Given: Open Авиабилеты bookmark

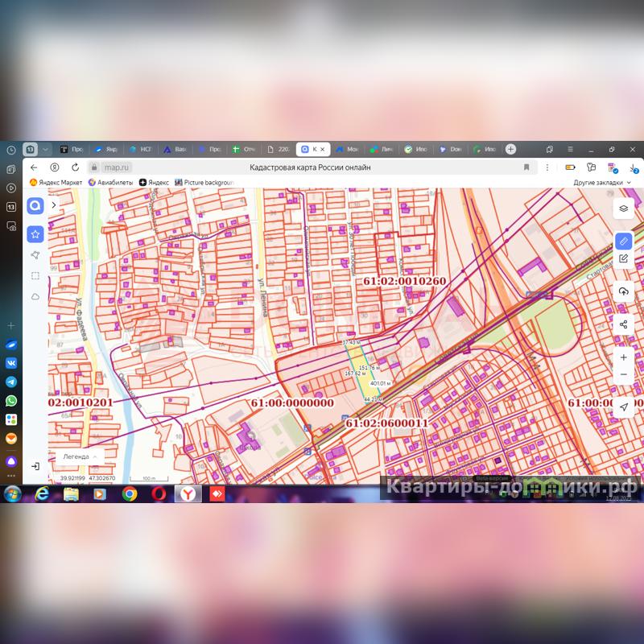Looking at the screenshot, I should (x=112, y=183).
